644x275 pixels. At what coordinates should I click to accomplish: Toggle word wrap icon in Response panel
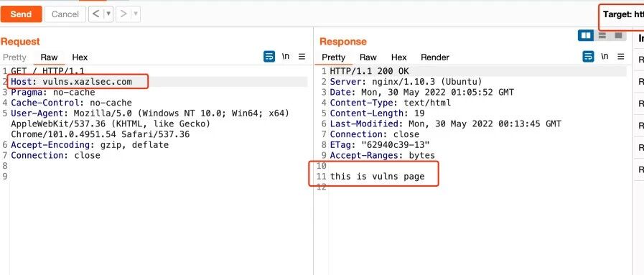click(x=588, y=57)
